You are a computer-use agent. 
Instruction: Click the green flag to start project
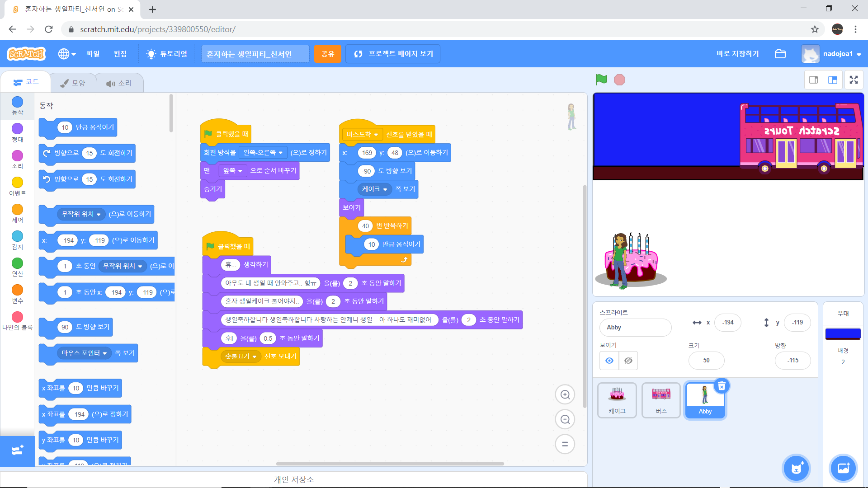coord(601,80)
